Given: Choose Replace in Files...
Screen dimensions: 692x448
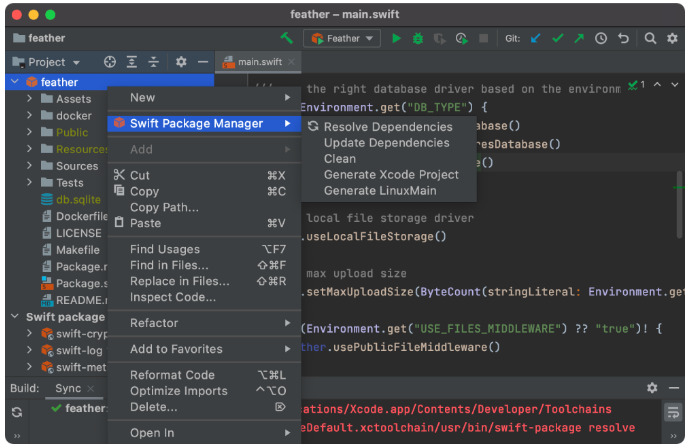Looking at the screenshot, I should [204, 281].
